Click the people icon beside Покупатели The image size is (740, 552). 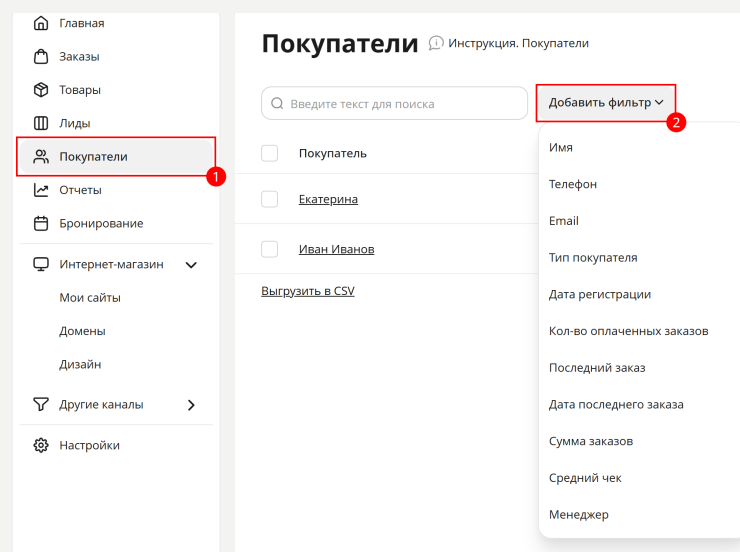point(41,157)
